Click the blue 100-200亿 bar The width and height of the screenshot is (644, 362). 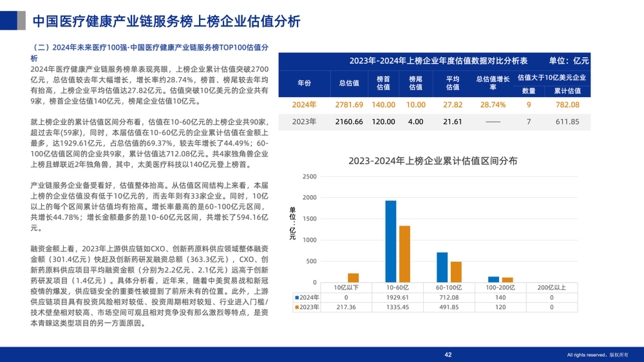click(x=493, y=279)
